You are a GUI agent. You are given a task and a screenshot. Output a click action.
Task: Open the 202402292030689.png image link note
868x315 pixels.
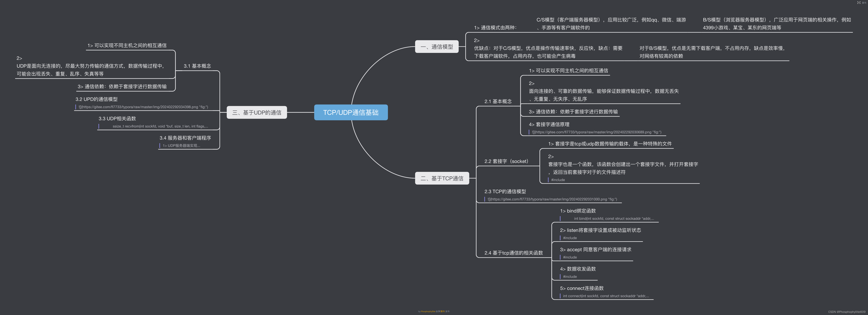(596, 132)
